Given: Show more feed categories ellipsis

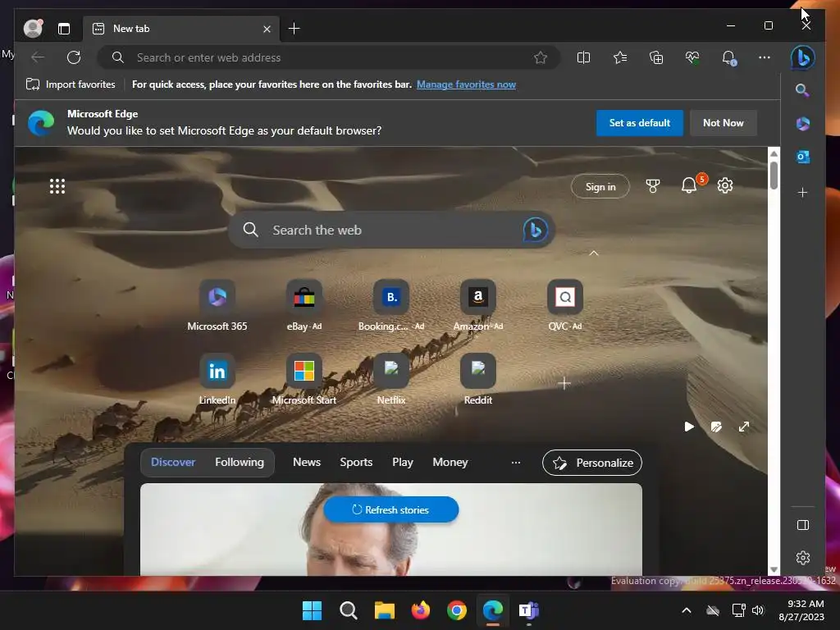Looking at the screenshot, I should pyautogui.click(x=515, y=463).
